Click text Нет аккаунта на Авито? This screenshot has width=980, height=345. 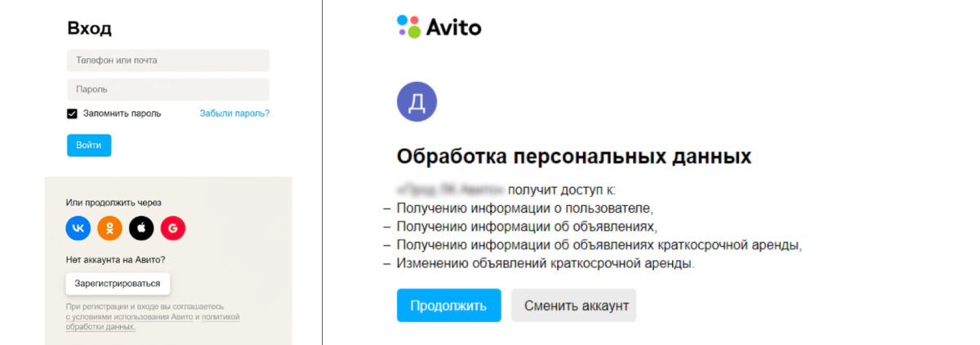pyautogui.click(x=116, y=260)
